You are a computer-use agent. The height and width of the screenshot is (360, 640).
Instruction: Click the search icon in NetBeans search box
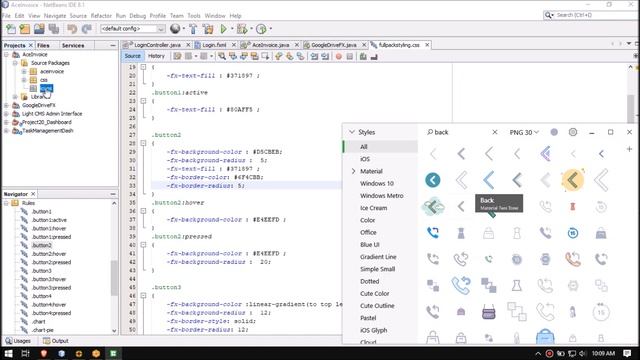[x=548, y=15]
